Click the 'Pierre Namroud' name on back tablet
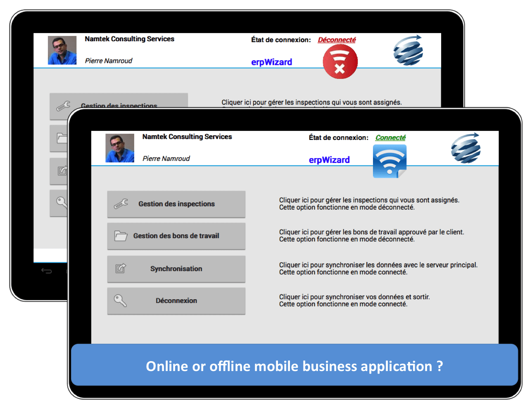Image resolution: width=532 pixels, height=409 pixels. click(109, 61)
